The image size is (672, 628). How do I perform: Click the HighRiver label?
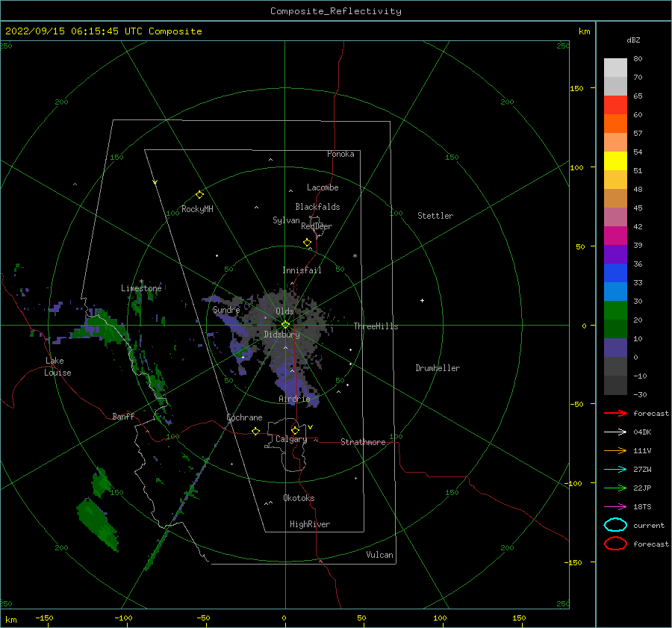coord(310,524)
